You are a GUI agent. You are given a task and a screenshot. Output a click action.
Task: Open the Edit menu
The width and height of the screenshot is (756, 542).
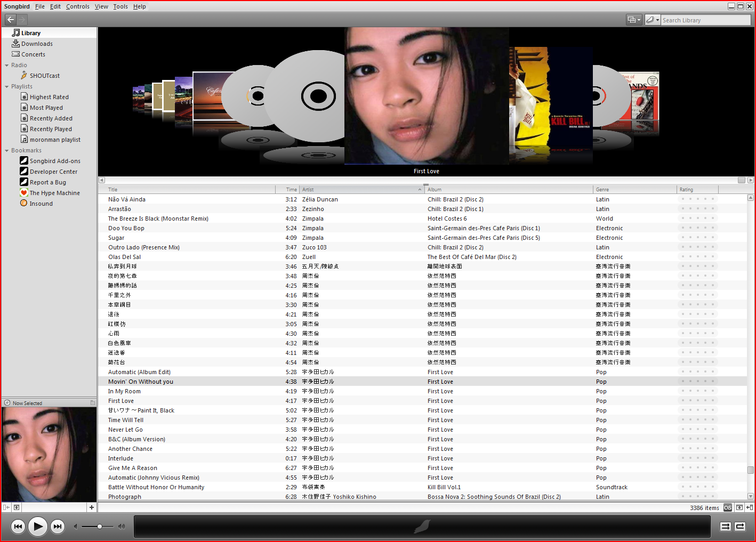coord(55,6)
